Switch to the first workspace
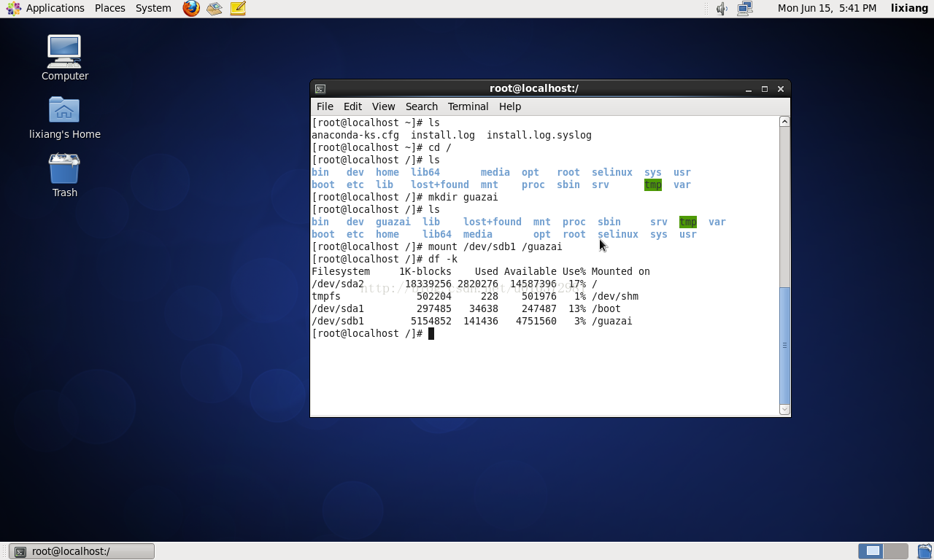Screen dimensions: 934x560 (871, 551)
